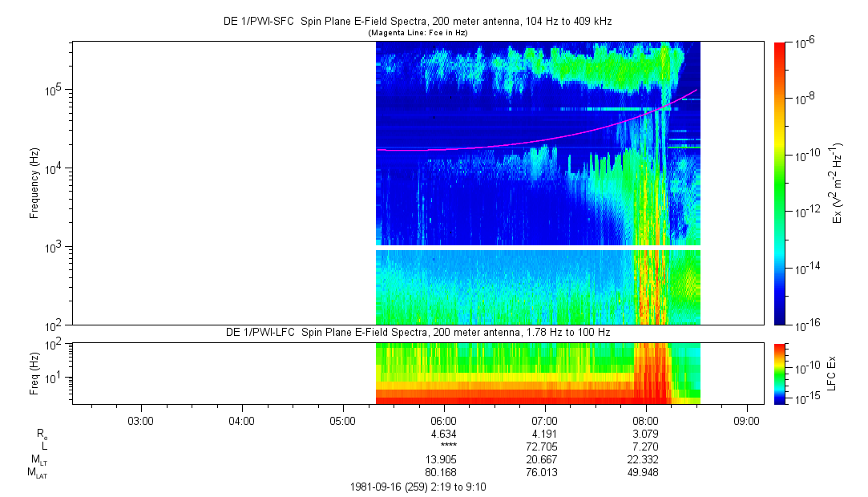Click the main Ex color bar
868x497 pixels.
781,184
